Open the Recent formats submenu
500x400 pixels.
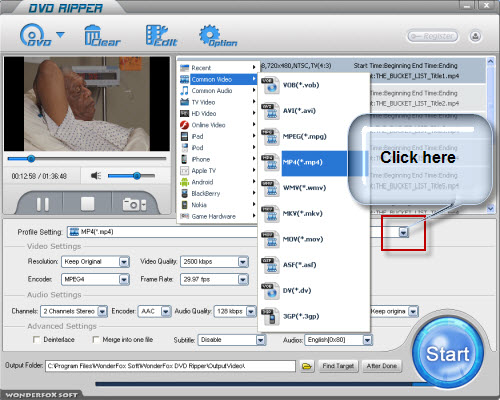click(218, 68)
